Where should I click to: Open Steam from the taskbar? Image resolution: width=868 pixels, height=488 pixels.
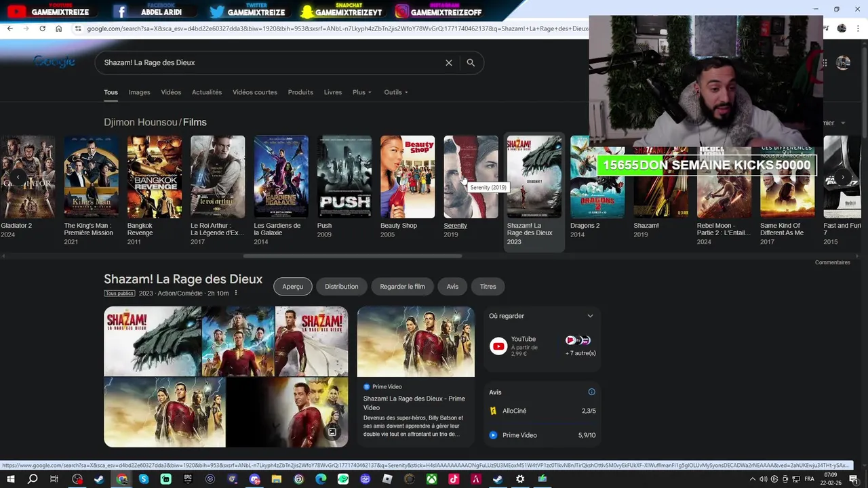click(x=99, y=479)
